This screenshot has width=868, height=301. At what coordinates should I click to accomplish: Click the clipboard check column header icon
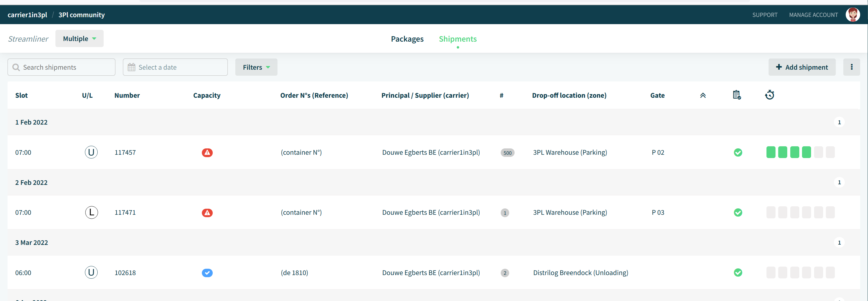pyautogui.click(x=737, y=95)
